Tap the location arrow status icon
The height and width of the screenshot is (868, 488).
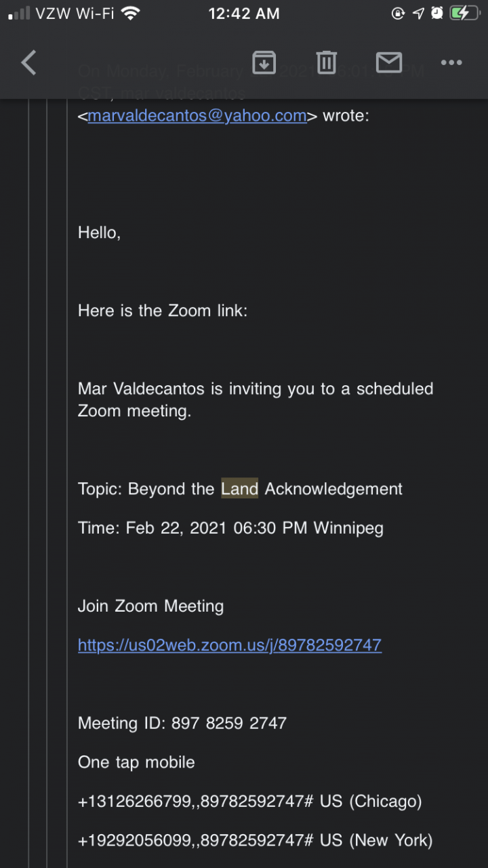[418, 14]
